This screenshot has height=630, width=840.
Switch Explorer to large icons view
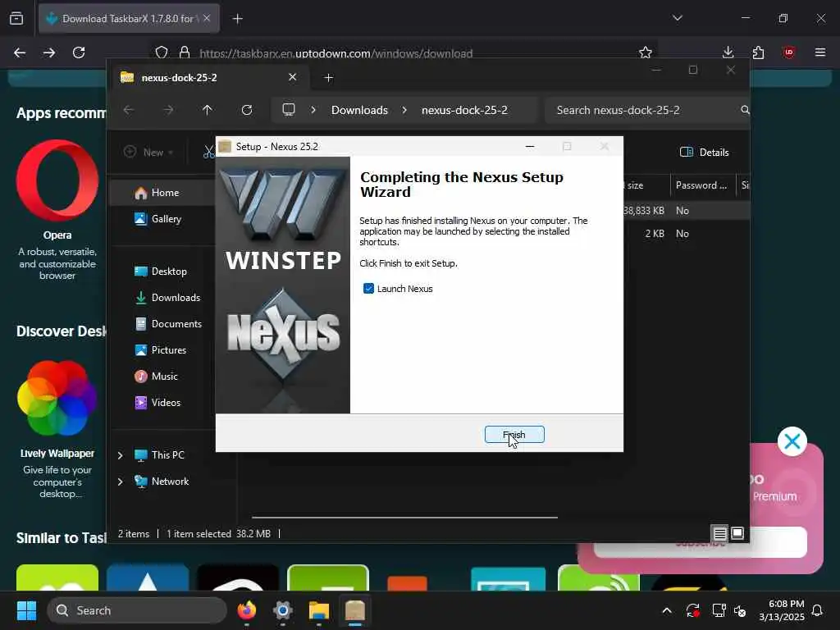(x=737, y=533)
